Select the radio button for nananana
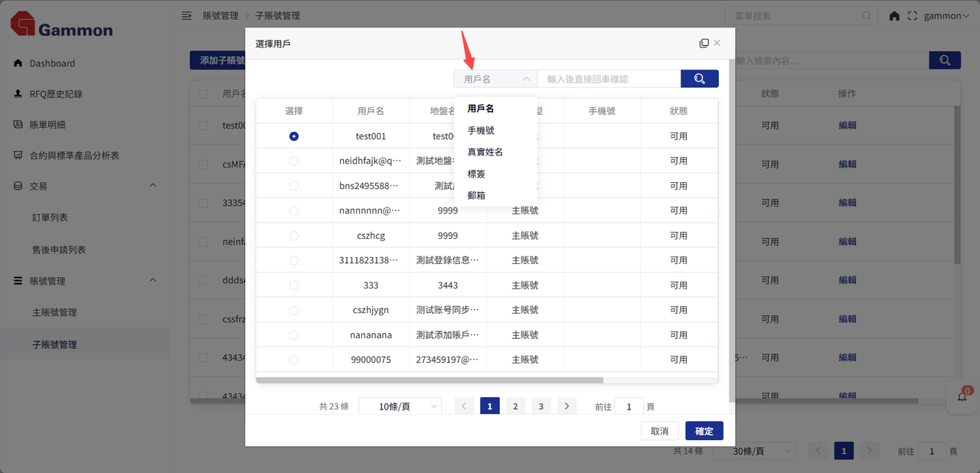 tap(294, 335)
